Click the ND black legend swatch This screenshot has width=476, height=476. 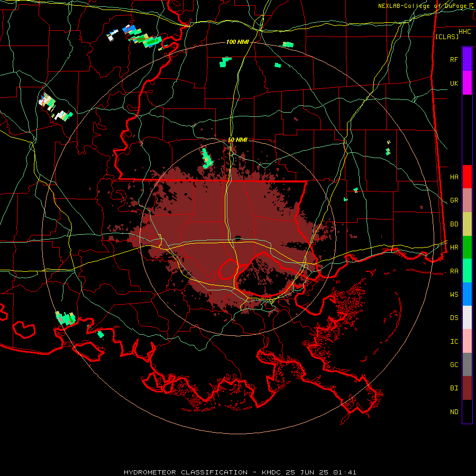[x=467, y=411]
